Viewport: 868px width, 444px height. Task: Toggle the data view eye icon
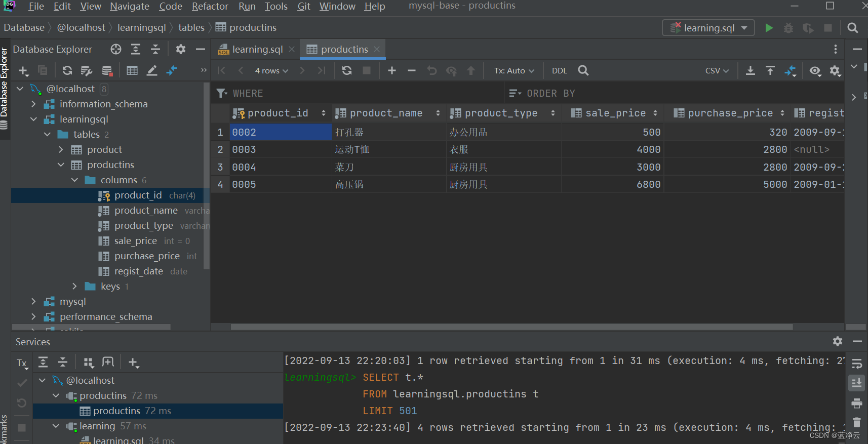[x=815, y=70]
